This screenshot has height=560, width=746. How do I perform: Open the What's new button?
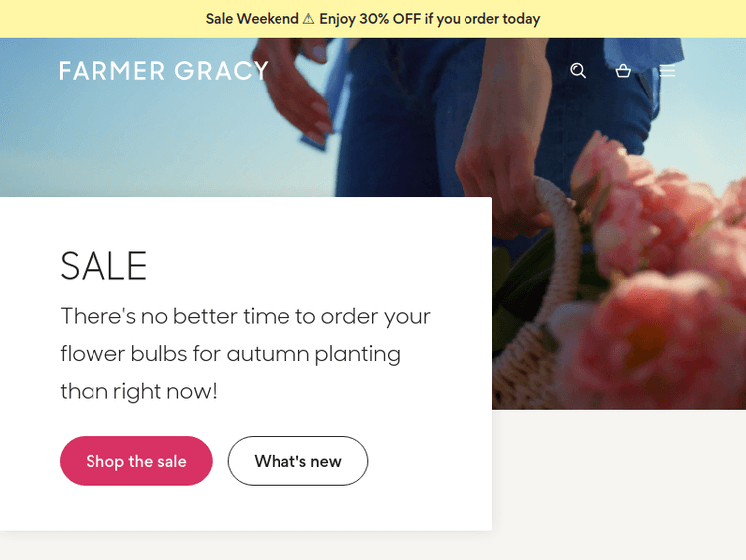[x=297, y=461]
